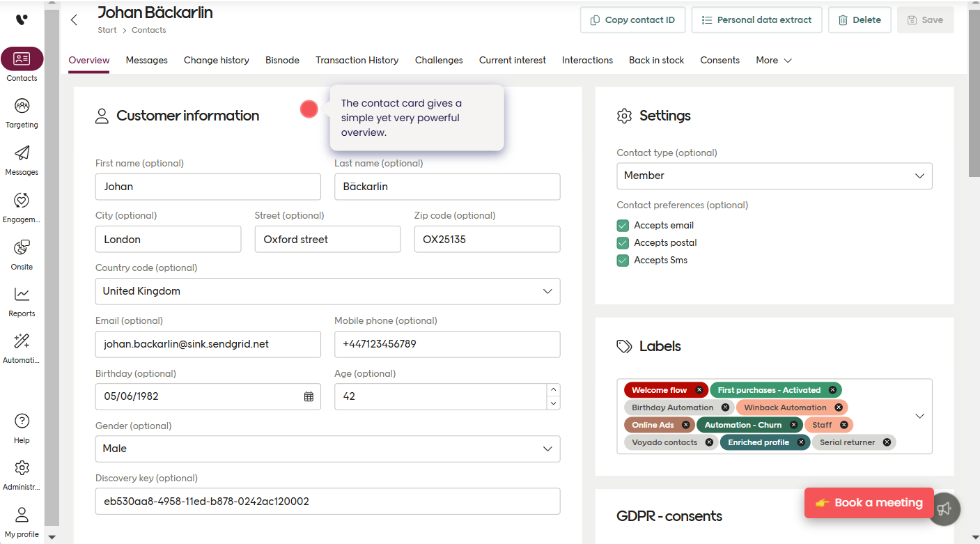The image size is (980, 544).
Task: Click the megaphone icon near Book a meeting
Action: point(944,509)
